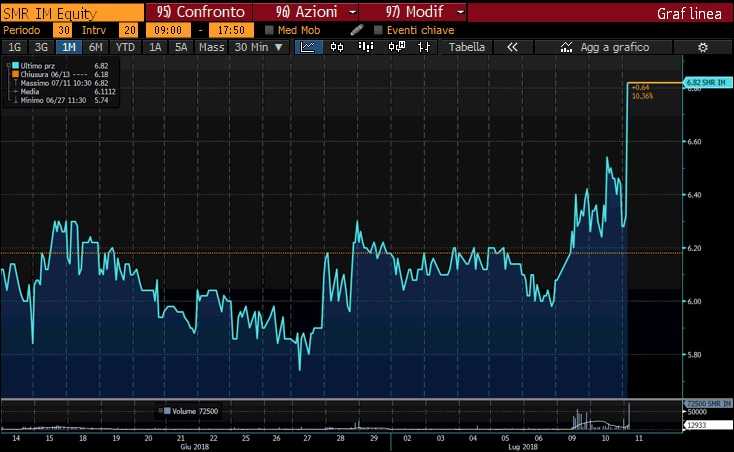Screen dimensions: 734x452
Task: Click the 6.60 price axis label
Action: (694, 141)
